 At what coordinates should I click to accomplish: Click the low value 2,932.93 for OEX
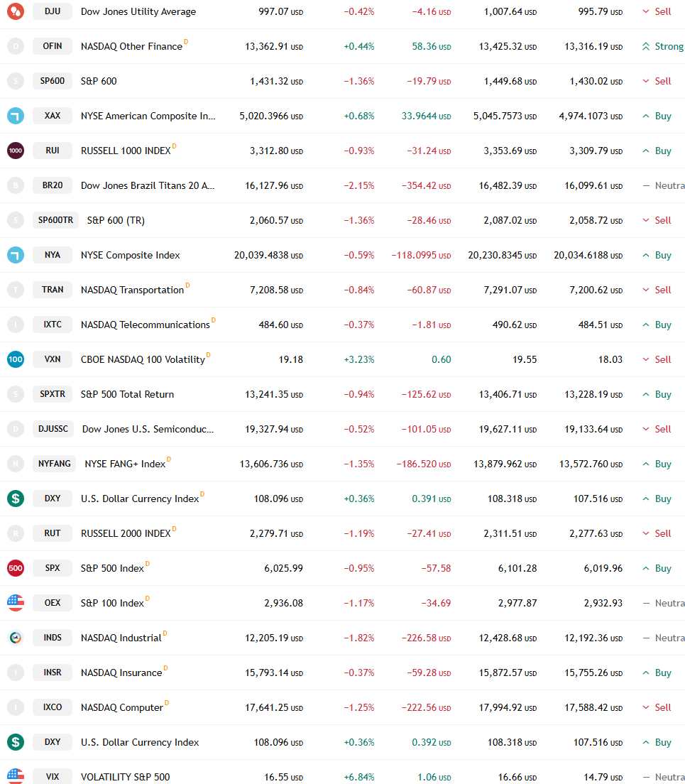click(x=603, y=603)
